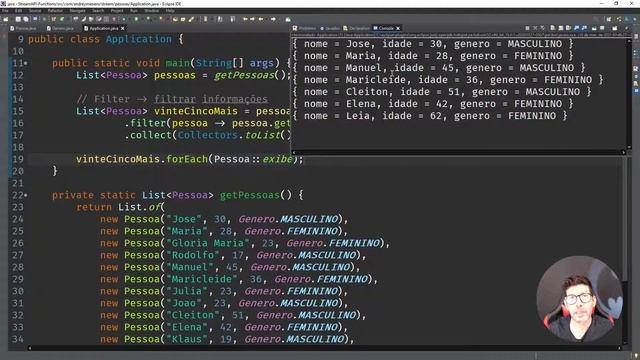Viewport: 640px width, 360px height.
Task: Open the Run menu
Action: pos(134,11)
